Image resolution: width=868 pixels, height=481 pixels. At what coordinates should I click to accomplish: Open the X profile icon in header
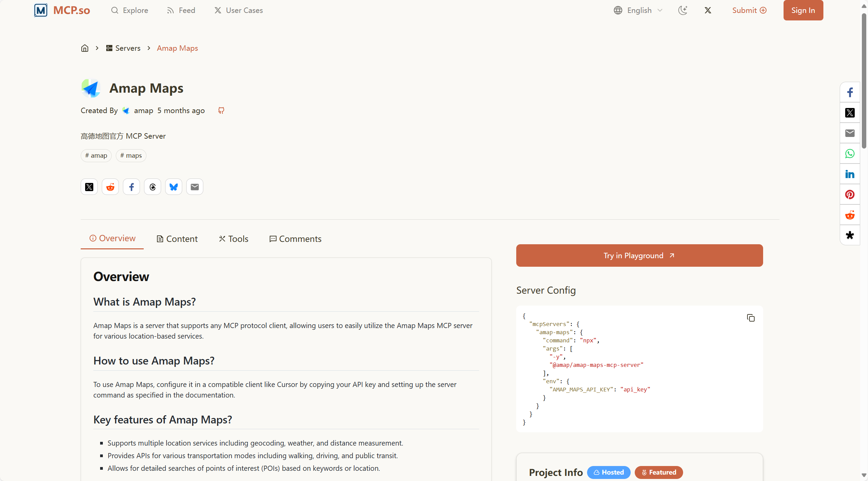708,10
